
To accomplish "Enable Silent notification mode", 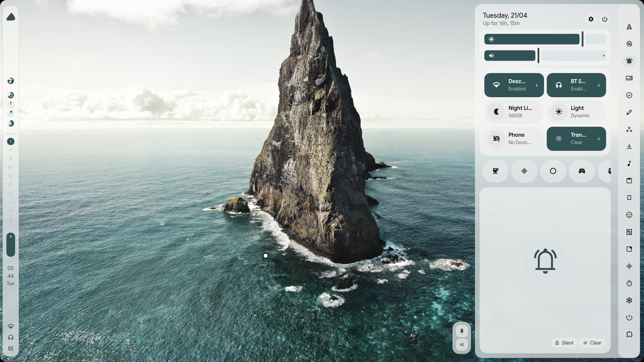I will coord(563,343).
